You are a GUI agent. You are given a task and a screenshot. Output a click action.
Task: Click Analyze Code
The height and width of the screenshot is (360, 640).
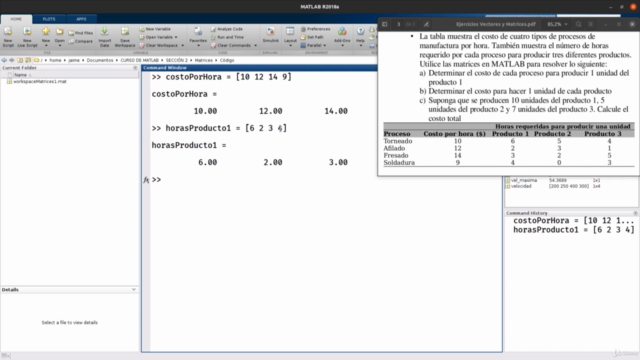point(227,29)
